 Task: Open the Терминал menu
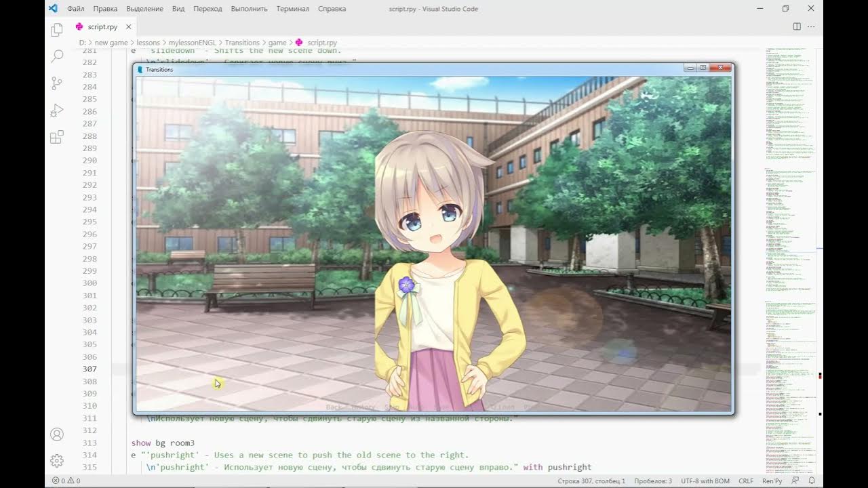click(292, 9)
